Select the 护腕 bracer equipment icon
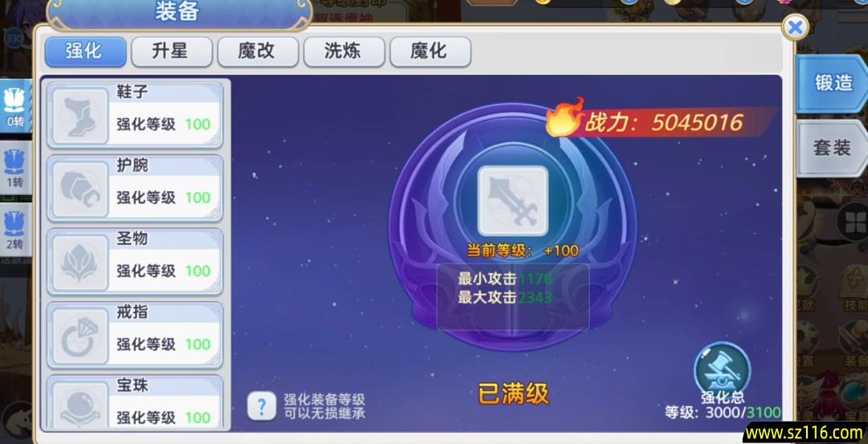Image resolution: width=868 pixels, height=444 pixels. 80,189
